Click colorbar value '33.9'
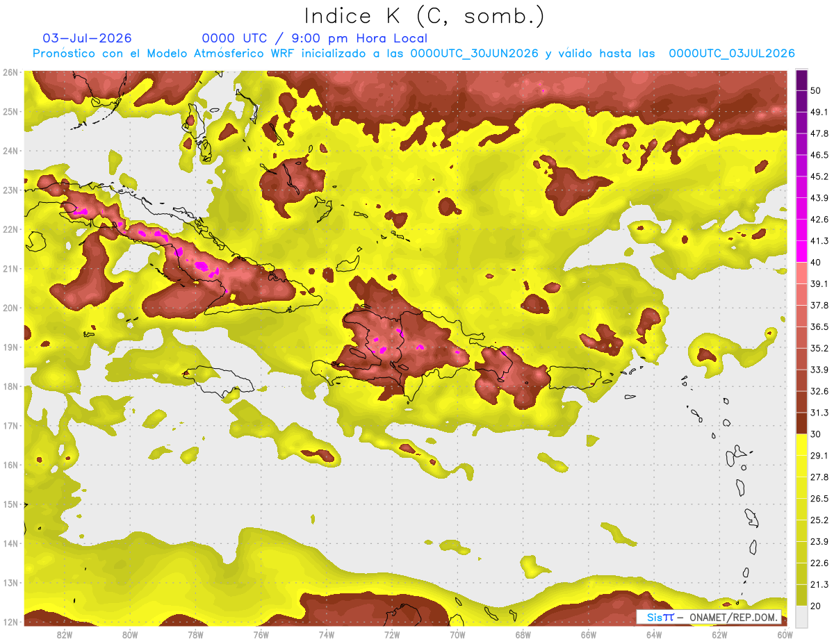Viewport: 834px width, 644px height. 819,370
